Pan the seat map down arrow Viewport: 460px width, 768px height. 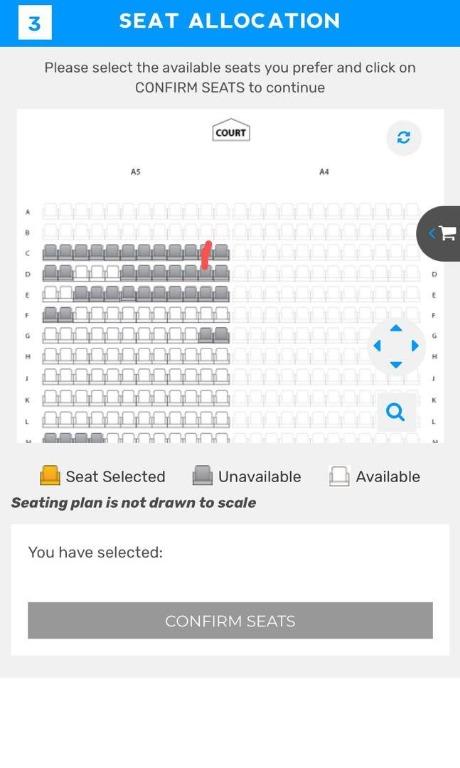click(396, 364)
